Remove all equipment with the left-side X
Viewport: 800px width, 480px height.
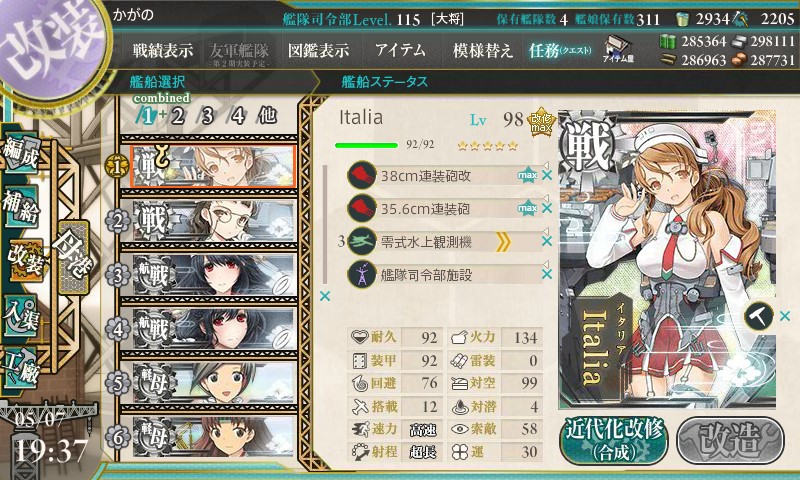pos(324,296)
